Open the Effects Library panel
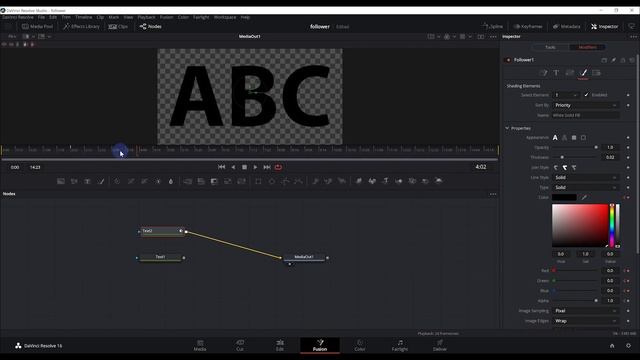The height and width of the screenshot is (360, 640). (x=81, y=27)
